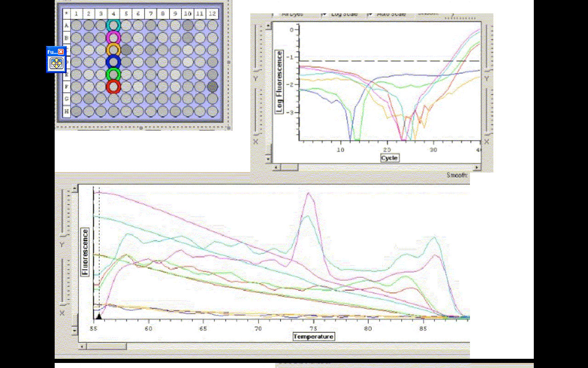
Task: Select the red-ringed well F4
Action: click(113, 86)
